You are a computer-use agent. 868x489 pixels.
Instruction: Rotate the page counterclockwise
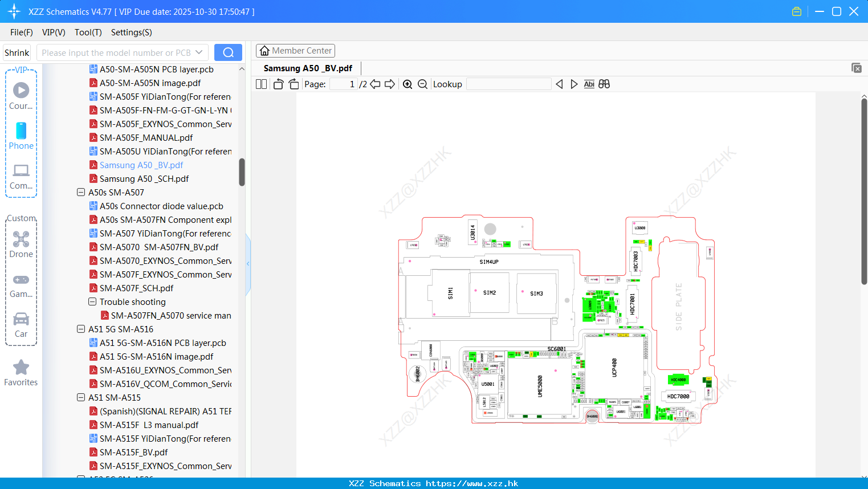pos(278,84)
